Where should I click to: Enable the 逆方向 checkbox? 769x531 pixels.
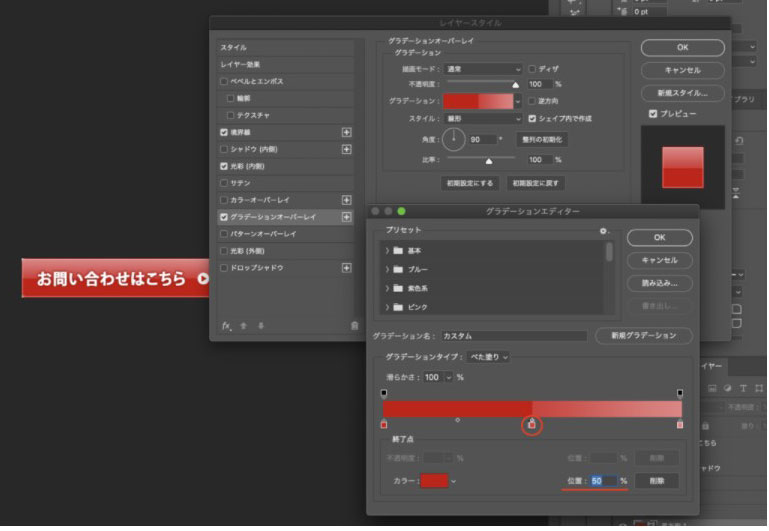click(532, 101)
